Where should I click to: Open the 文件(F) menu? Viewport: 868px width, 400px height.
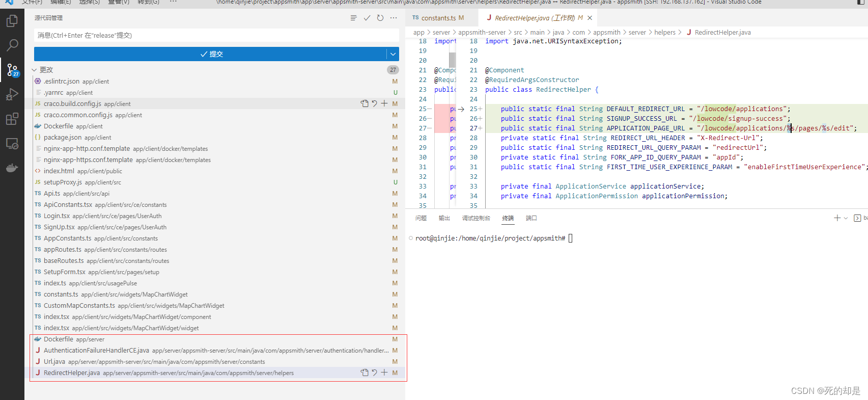click(32, 2)
